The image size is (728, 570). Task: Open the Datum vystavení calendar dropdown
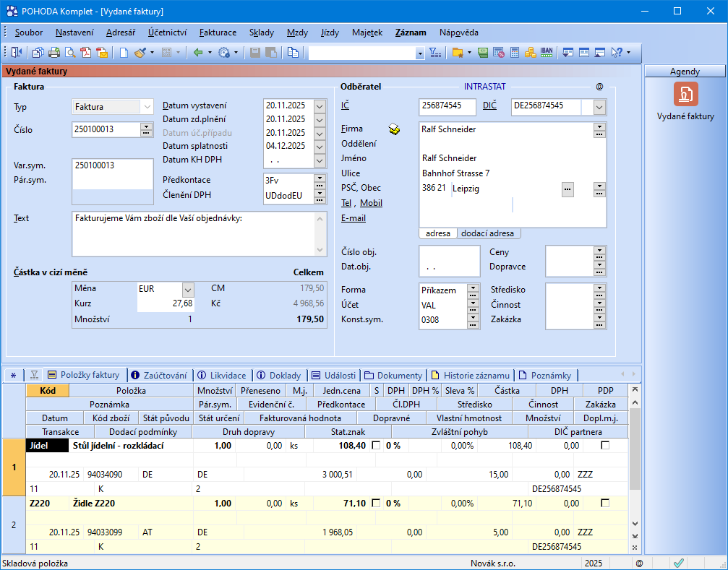coord(320,105)
